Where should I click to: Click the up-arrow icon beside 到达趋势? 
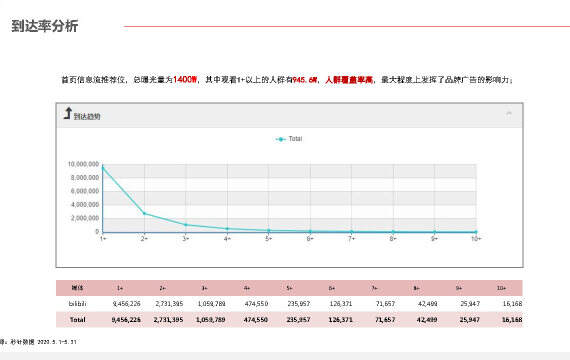point(68,113)
